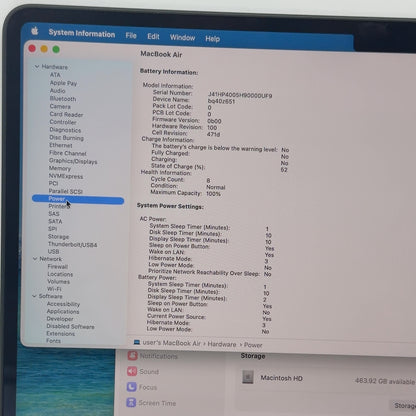Click the Focus moon icon
This screenshot has height=416, width=416.
131,387
